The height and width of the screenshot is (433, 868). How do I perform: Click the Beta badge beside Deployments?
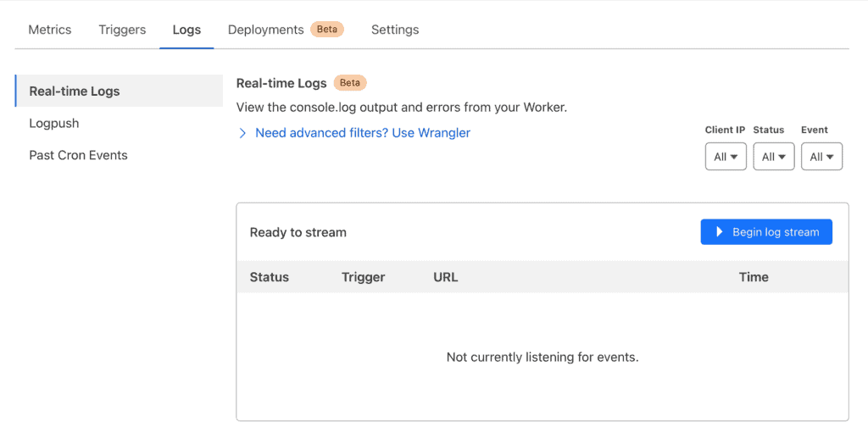coord(327,30)
